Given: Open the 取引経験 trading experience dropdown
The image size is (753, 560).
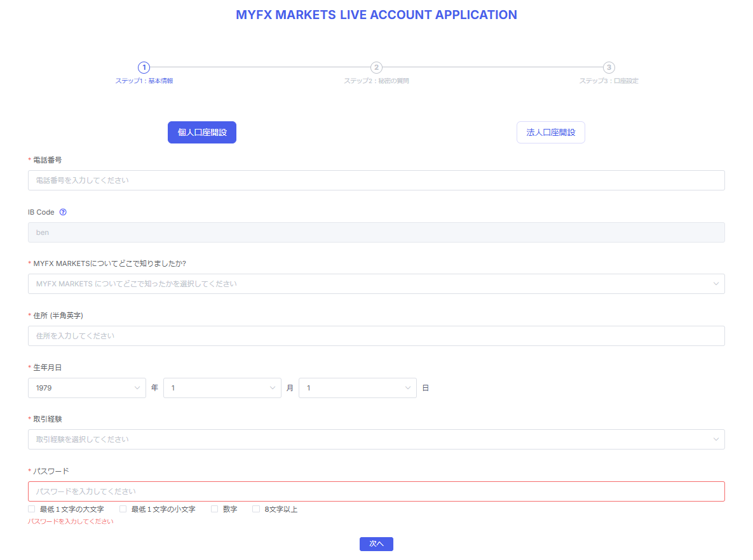Looking at the screenshot, I should [376, 439].
